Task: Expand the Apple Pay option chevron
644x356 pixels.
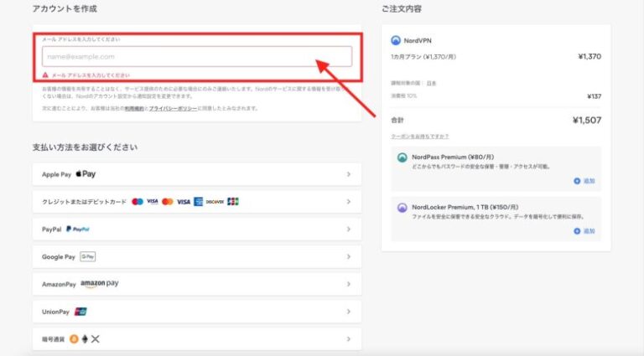Action: pyautogui.click(x=348, y=175)
